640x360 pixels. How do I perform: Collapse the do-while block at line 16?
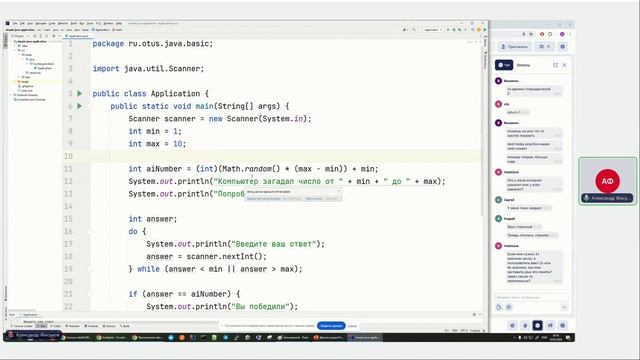[90, 231]
